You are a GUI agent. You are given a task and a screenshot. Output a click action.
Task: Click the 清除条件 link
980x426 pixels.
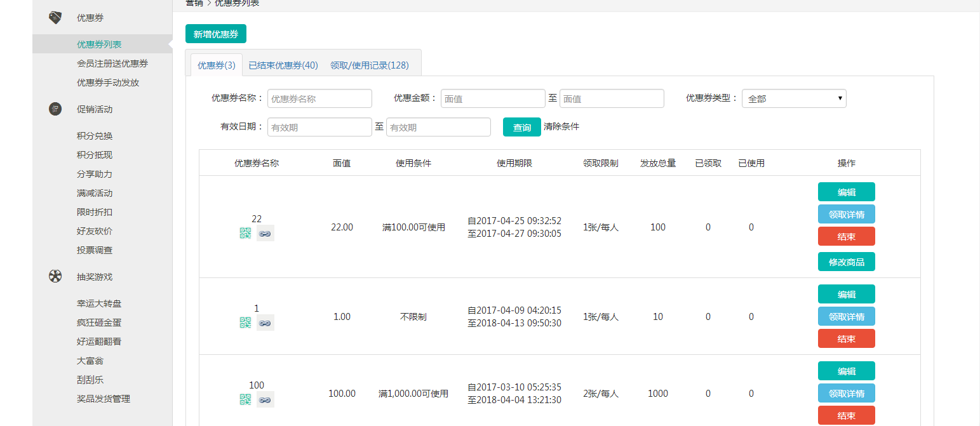coord(561,126)
